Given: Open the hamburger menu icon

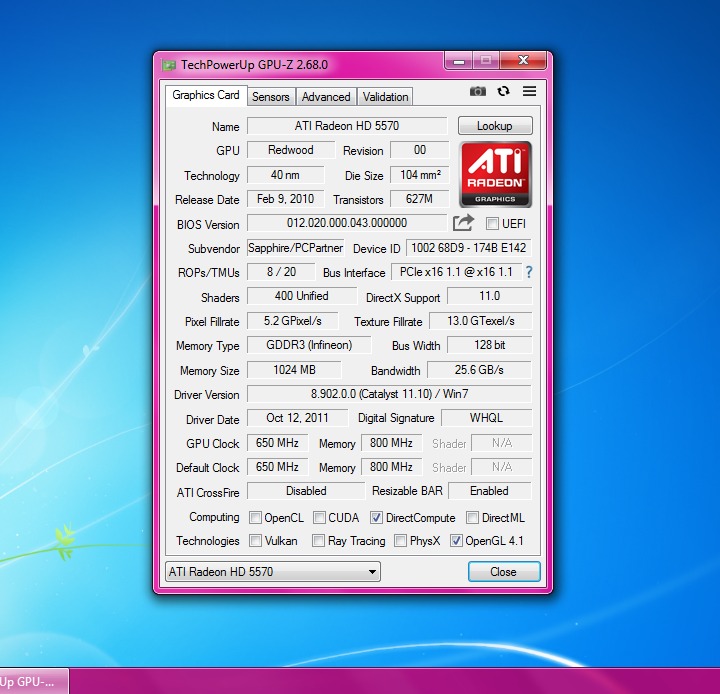Looking at the screenshot, I should [529, 91].
